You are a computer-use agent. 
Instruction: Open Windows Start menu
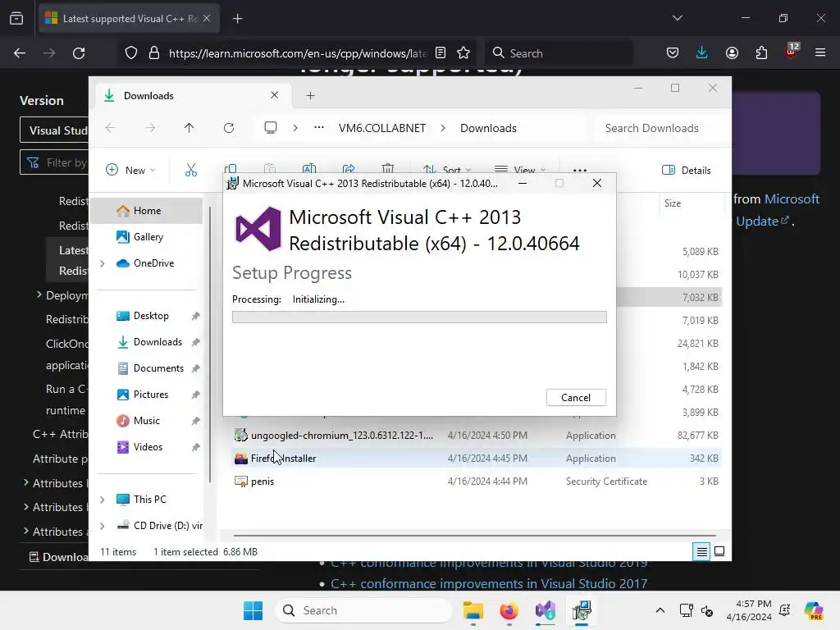coord(253,610)
